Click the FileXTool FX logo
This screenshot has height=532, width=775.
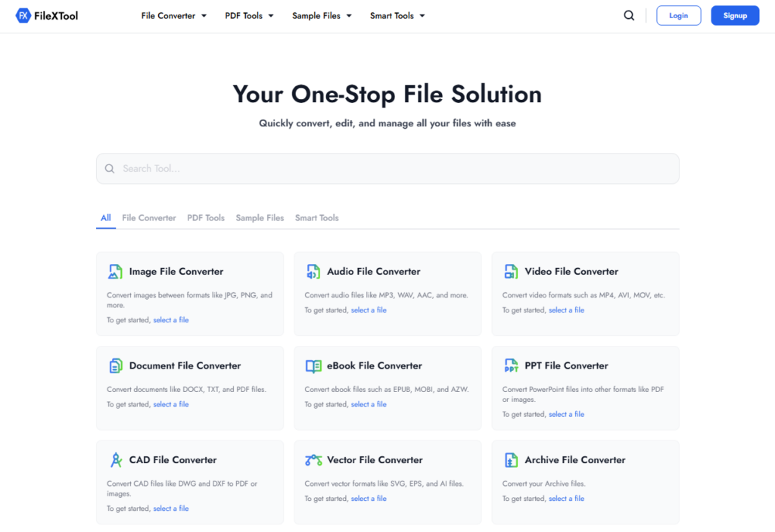pos(21,14)
